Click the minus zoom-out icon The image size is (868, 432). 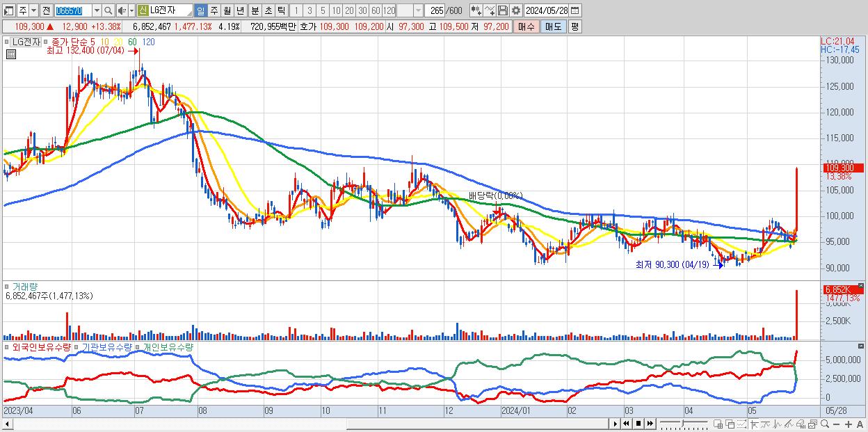tap(837, 424)
